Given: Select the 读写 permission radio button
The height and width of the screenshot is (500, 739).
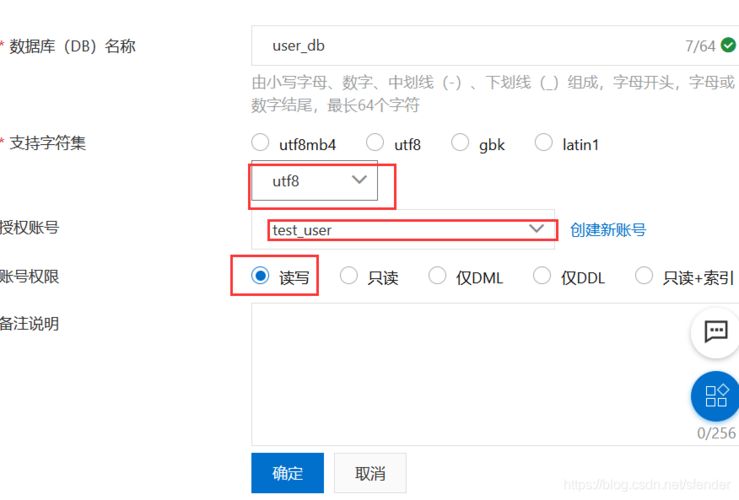Looking at the screenshot, I should pos(260,275).
